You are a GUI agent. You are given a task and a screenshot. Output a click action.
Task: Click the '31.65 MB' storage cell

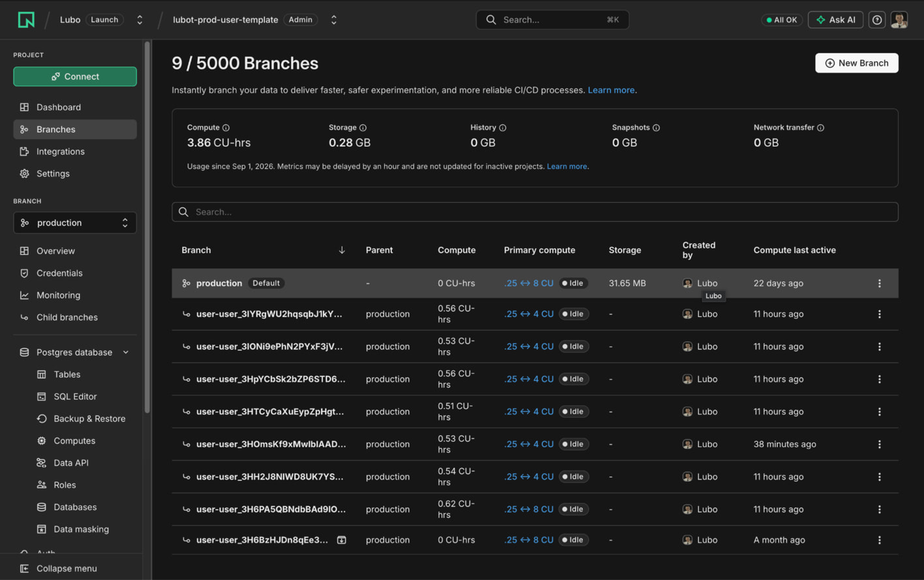[x=627, y=283]
